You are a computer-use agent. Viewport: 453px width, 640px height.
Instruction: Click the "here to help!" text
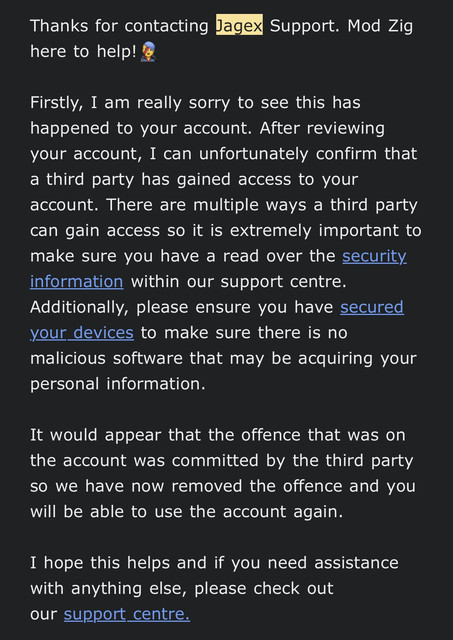coord(83,52)
